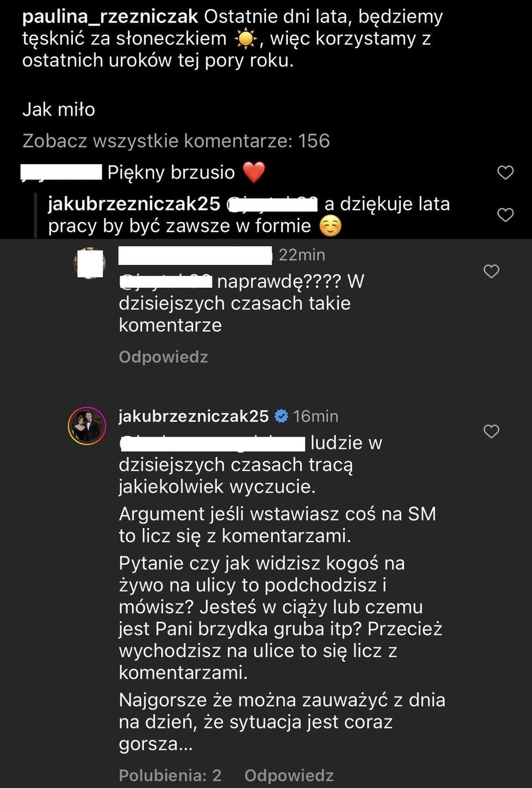Click the blue verified badge
The height and width of the screenshot is (788, 532).
(x=281, y=416)
